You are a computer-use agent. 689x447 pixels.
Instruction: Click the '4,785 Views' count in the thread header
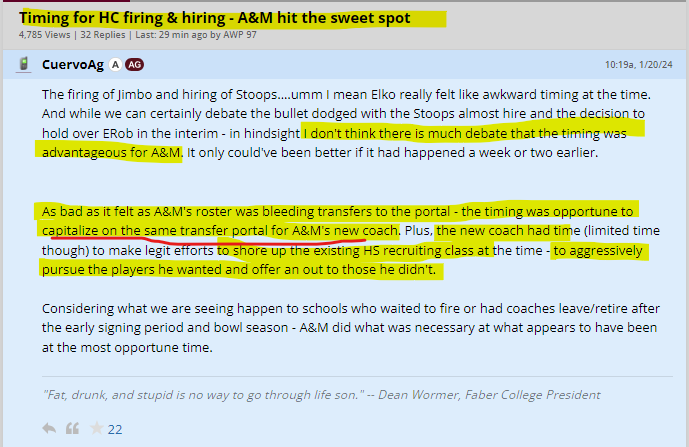(43, 34)
